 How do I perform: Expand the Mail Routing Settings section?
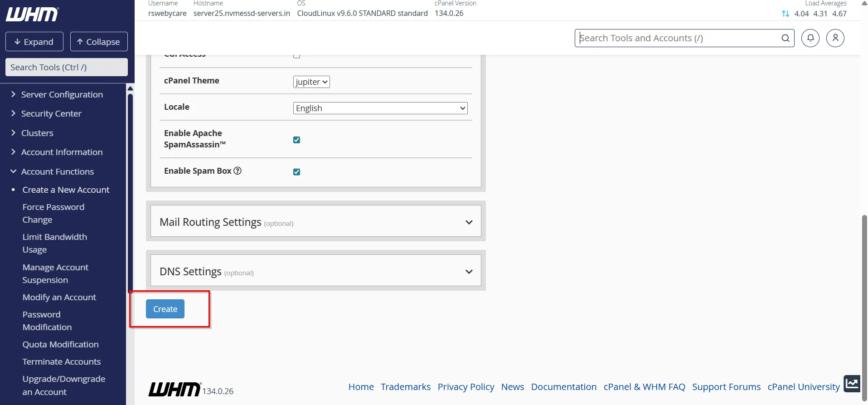(316, 221)
